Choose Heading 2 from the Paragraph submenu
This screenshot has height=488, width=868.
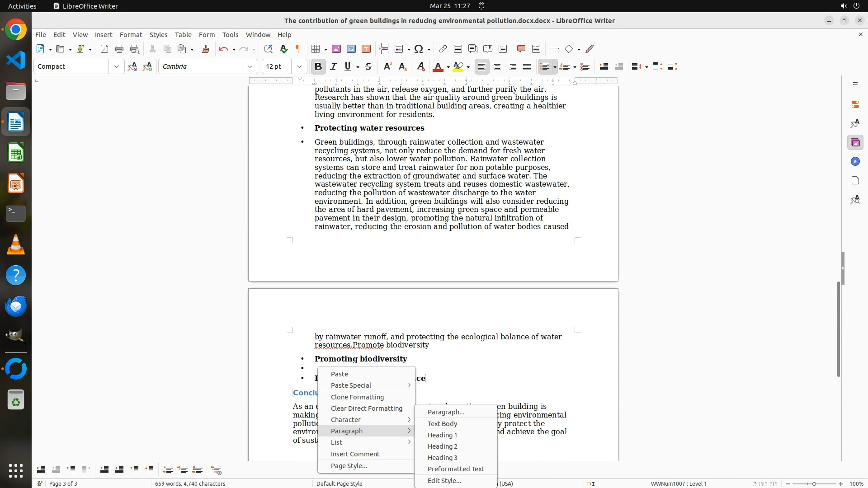(x=442, y=446)
